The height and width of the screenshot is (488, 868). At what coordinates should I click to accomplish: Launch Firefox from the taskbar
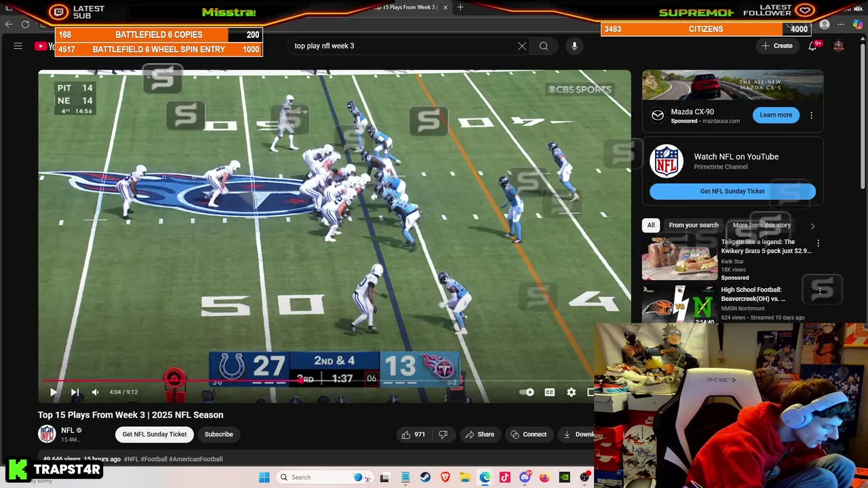(545, 477)
